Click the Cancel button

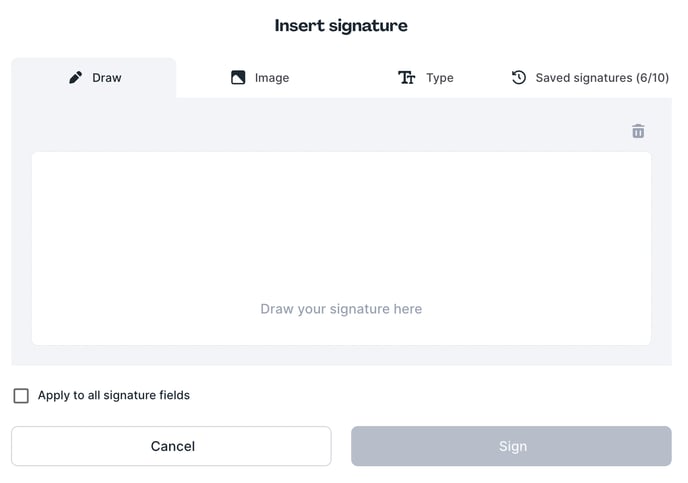(x=171, y=446)
